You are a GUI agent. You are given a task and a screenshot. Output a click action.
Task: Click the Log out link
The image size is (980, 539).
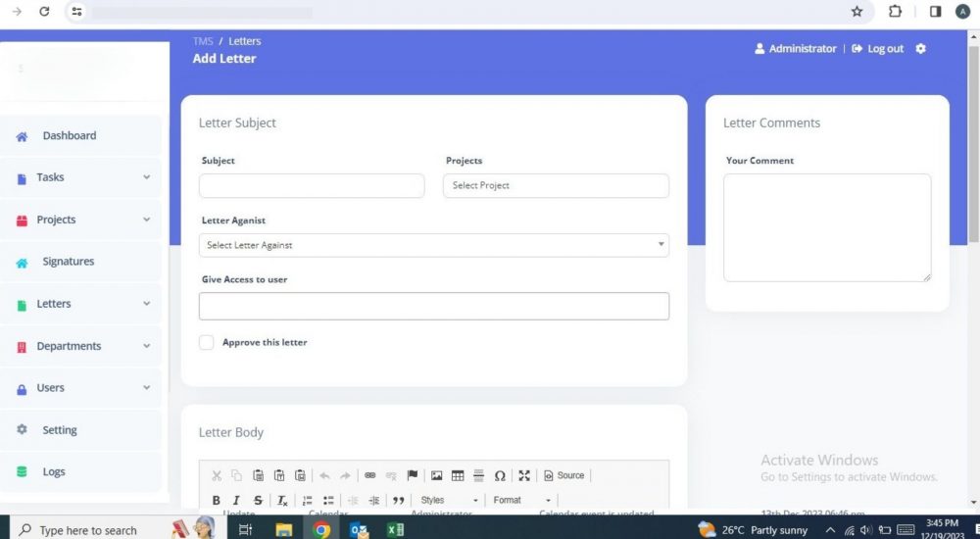(x=878, y=49)
